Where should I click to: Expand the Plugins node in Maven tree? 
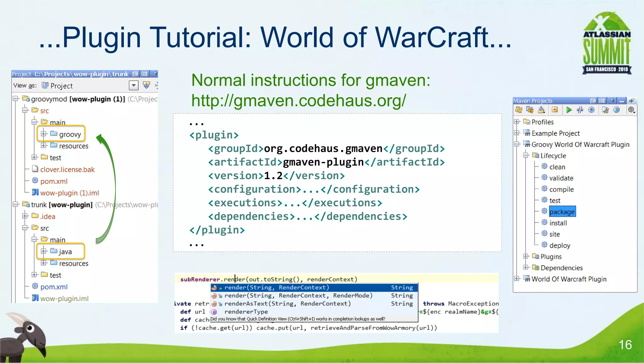coord(526,256)
